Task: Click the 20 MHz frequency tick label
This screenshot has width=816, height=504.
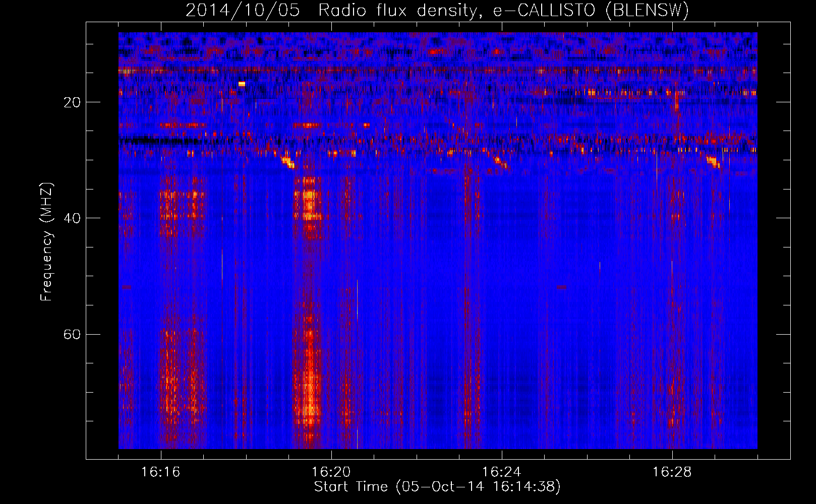Action: click(72, 103)
